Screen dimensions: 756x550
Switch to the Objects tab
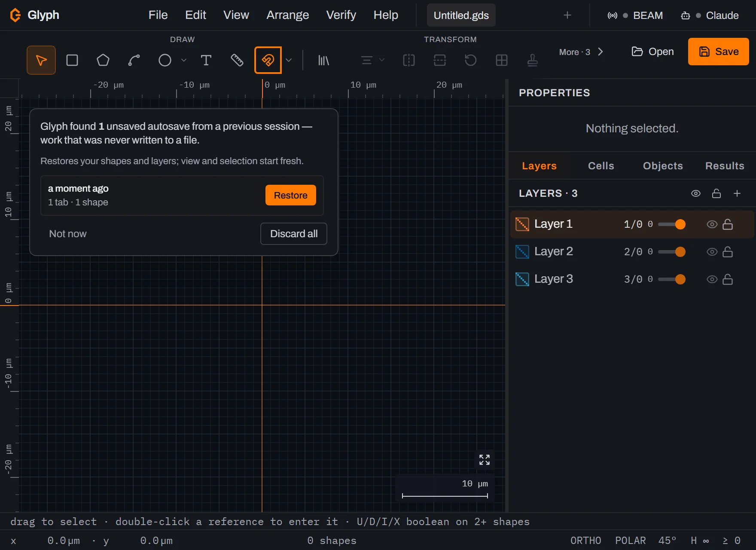[663, 166]
